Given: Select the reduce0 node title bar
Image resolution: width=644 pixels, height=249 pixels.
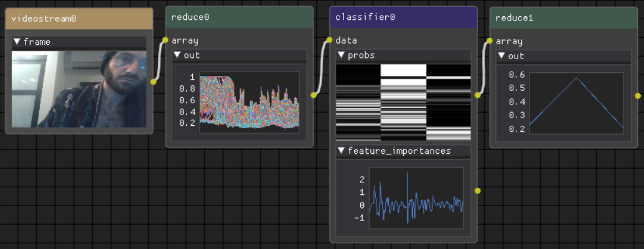Looking at the screenshot, I should tap(239, 17).
